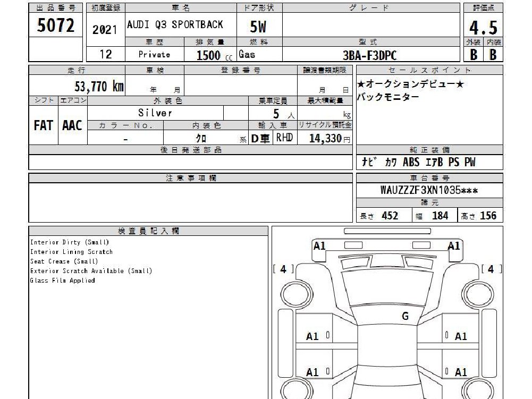The width and height of the screenshot is (532, 399).
Task: Select the chassis number WAUZZZF3XN1035***
Action: (429, 190)
